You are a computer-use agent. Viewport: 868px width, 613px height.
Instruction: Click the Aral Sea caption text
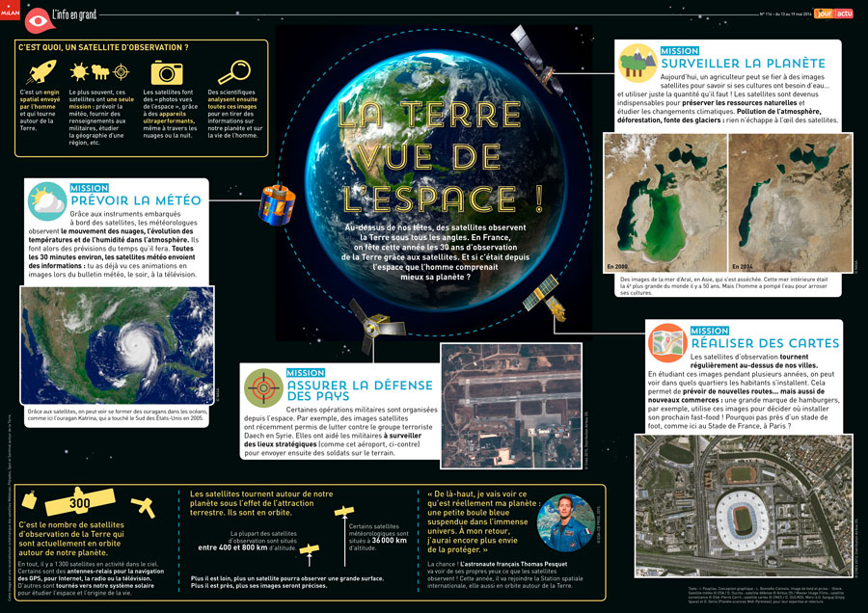[x=724, y=286]
